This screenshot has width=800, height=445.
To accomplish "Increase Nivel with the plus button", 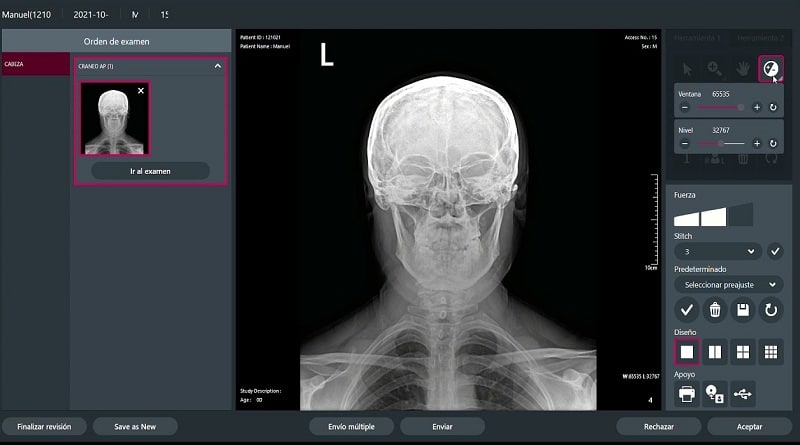I will click(757, 144).
